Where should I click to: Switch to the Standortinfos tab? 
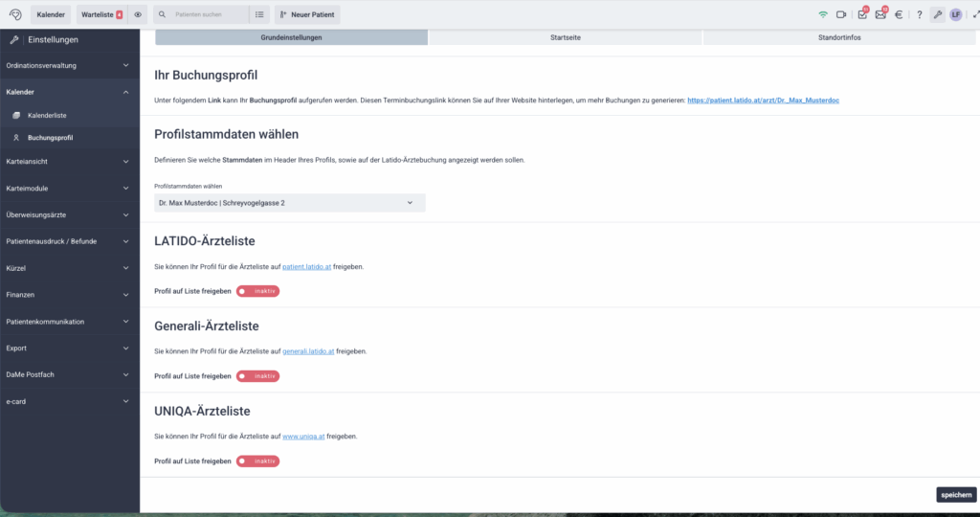point(839,37)
